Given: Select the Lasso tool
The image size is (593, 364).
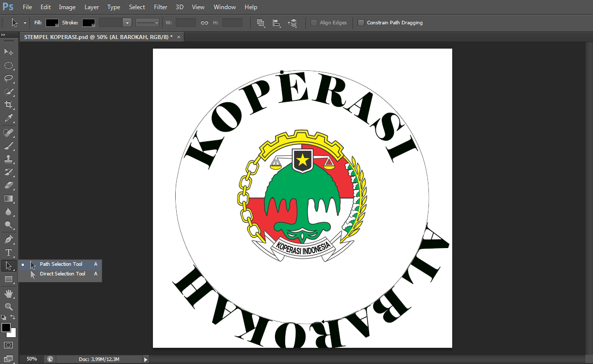Looking at the screenshot, I should pyautogui.click(x=8, y=78).
